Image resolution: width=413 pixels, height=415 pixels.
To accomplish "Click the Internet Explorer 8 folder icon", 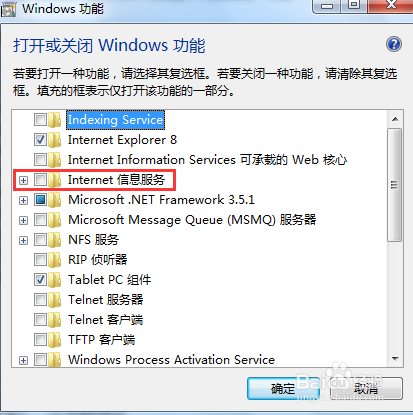I will pyautogui.click(x=54, y=140).
